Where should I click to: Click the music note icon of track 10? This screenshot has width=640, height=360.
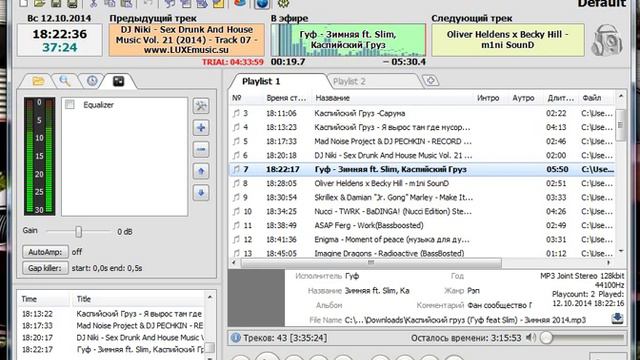click(x=236, y=211)
